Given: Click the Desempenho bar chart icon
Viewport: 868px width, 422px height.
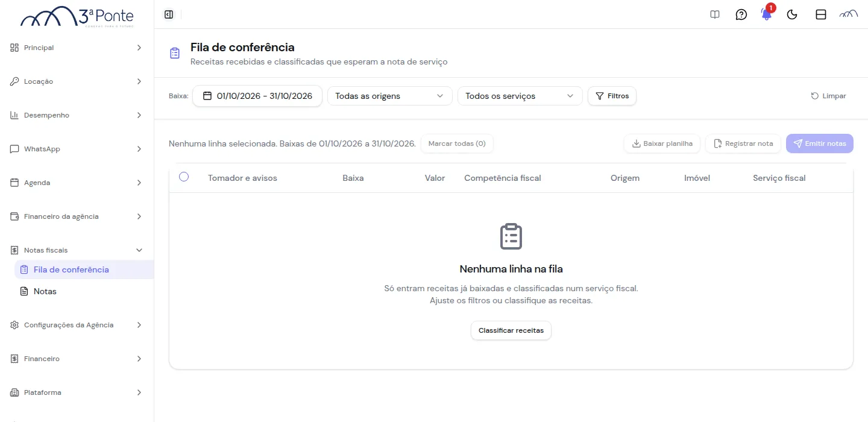Looking at the screenshot, I should pos(14,115).
